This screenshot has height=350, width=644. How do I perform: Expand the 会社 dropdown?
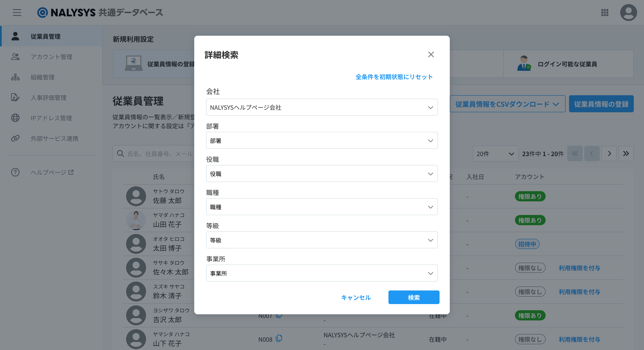[322, 107]
